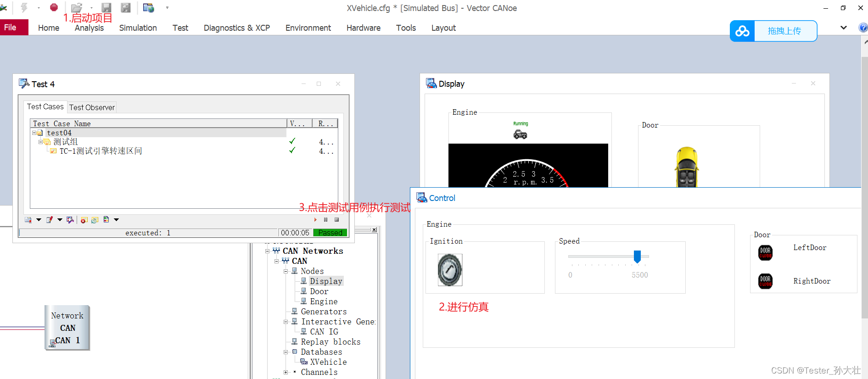This screenshot has width=868, height=379.
Task: Collapse the Nodes tree branch
Action: point(286,271)
